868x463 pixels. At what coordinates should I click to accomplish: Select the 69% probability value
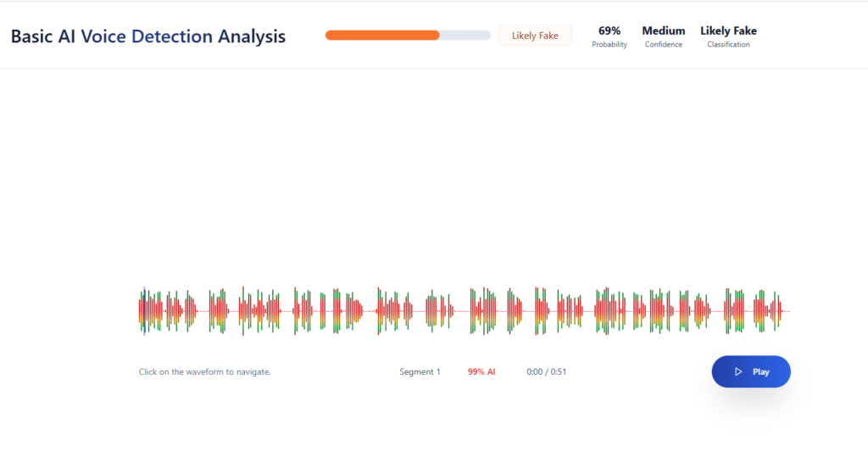coord(609,31)
